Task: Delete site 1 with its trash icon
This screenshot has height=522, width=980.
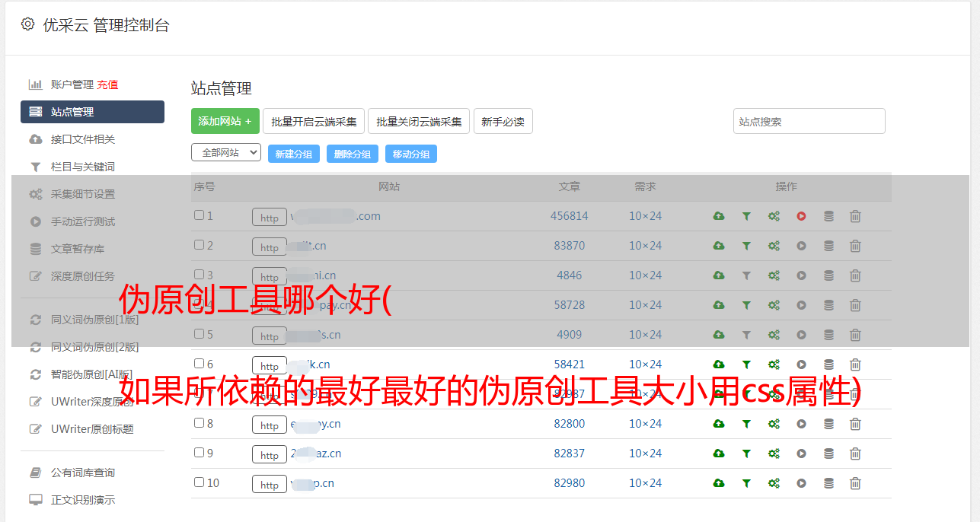Action: (x=855, y=216)
